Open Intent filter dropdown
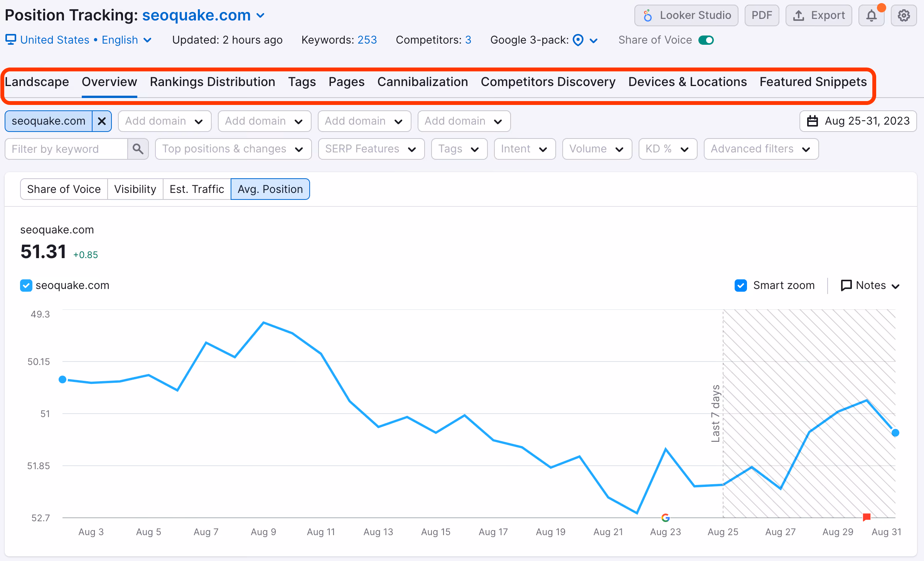 coord(525,149)
